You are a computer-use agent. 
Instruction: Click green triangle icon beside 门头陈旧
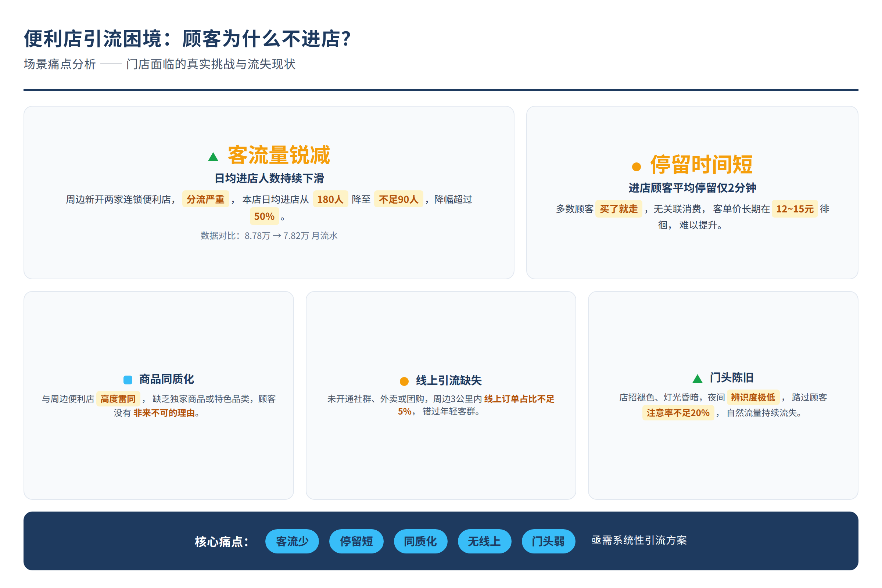pyautogui.click(x=698, y=379)
